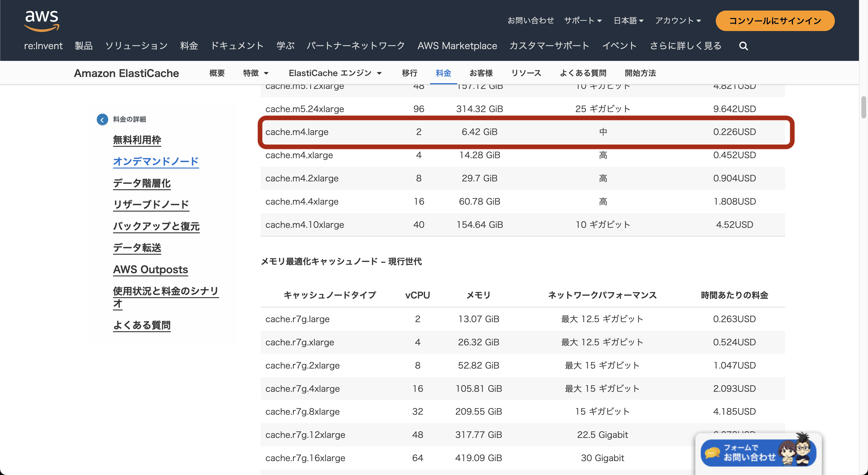Image resolution: width=868 pixels, height=475 pixels.
Task: Click the コンソールにサインイン button
Action: pyautogui.click(x=775, y=20)
